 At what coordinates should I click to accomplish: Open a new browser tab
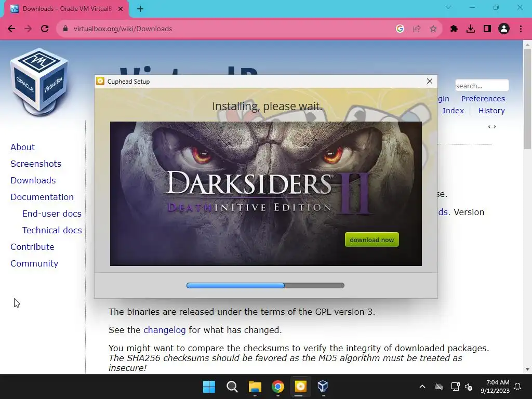tap(140, 9)
